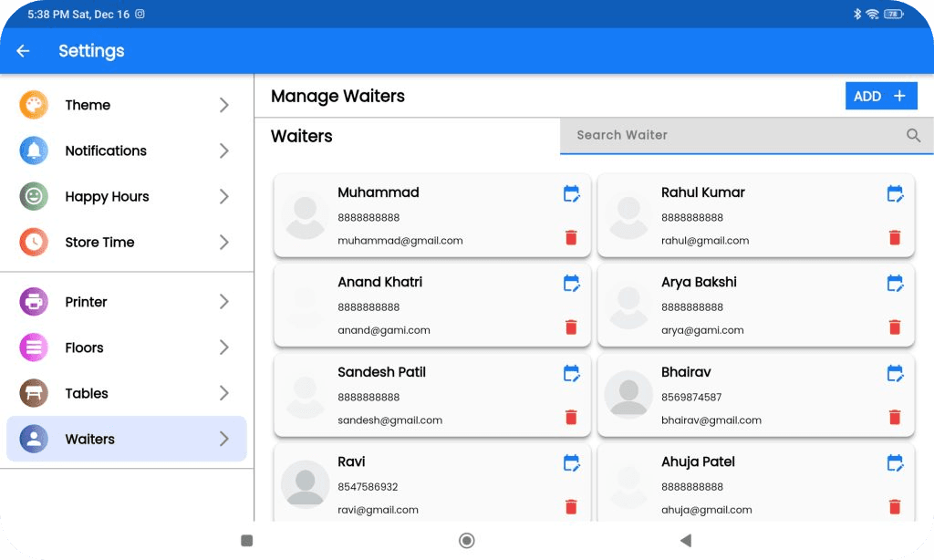
Task: Edit Rahul Kumar's schedule calendar icon
Action: coord(895,193)
